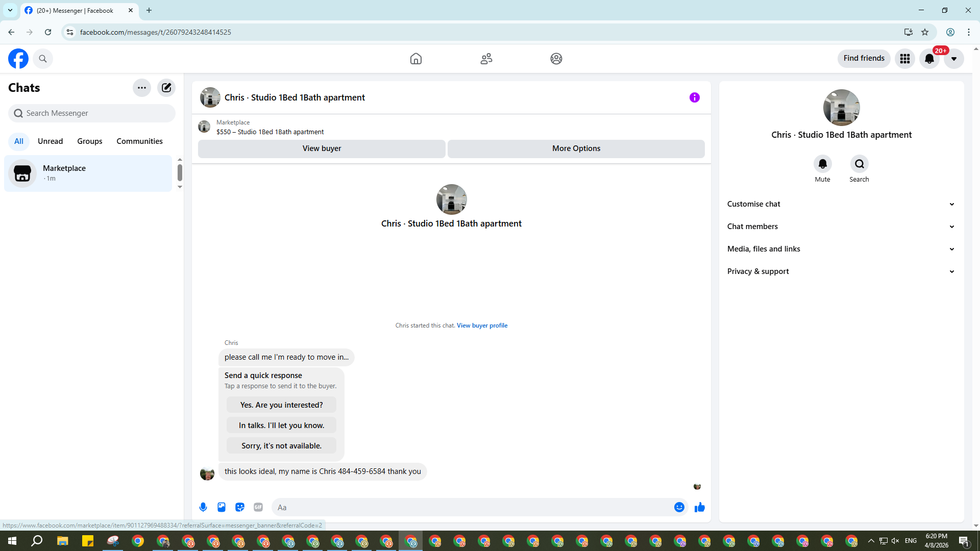This screenshot has height=551, width=980.
Task: Click the voice clip microphone icon
Action: [203, 507]
